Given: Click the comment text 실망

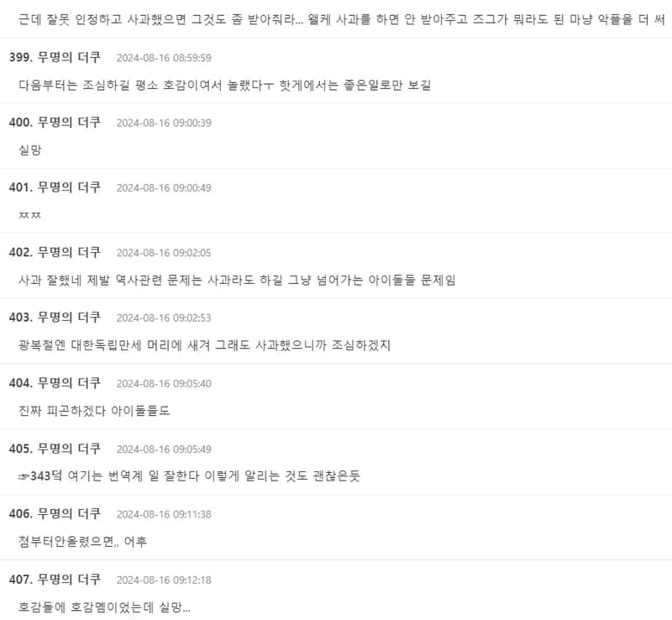Looking at the screenshot, I should pos(30,150).
